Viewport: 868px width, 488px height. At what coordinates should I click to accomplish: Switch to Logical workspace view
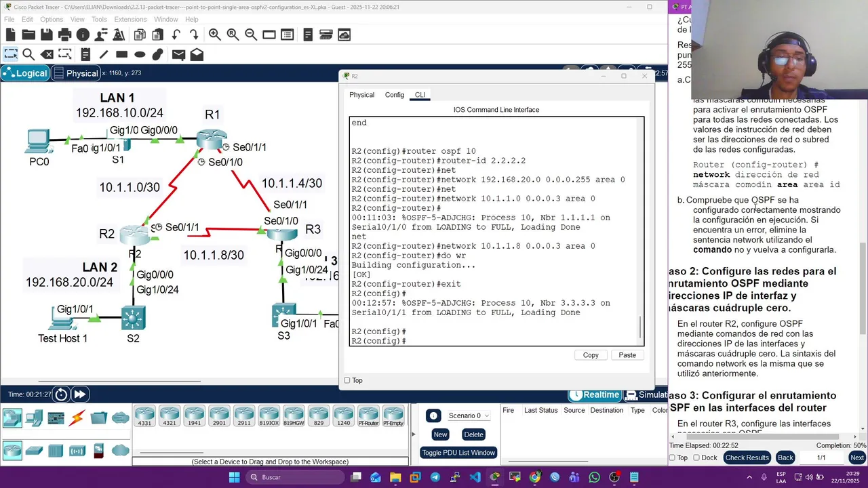pyautogui.click(x=25, y=73)
